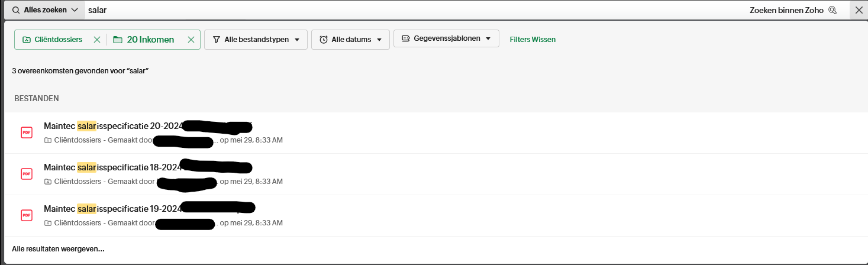The image size is (868, 265).
Task: Click the Zoeken binnen Zoho search icon
Action: click(x=832, y=10)
